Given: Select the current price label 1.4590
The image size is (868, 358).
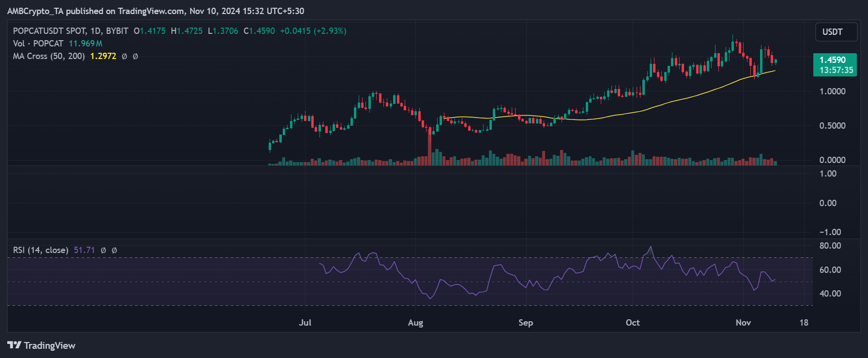Looking at the screenshot, I should pyautogui.click(x=833, y=60).
